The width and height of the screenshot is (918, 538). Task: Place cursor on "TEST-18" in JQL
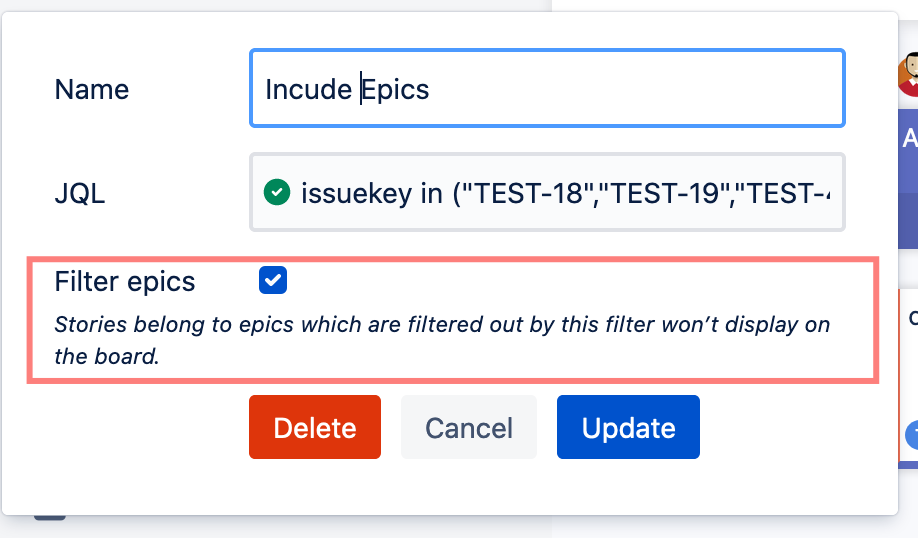[524, 192]
